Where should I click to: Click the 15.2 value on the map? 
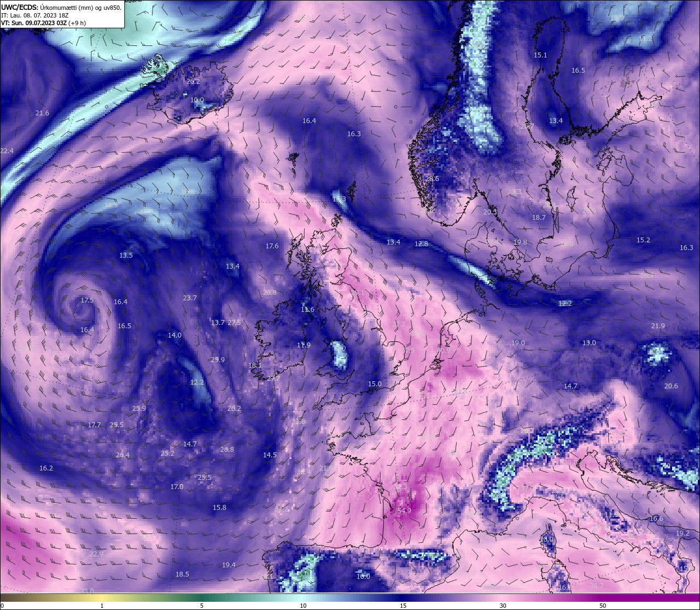643,240
